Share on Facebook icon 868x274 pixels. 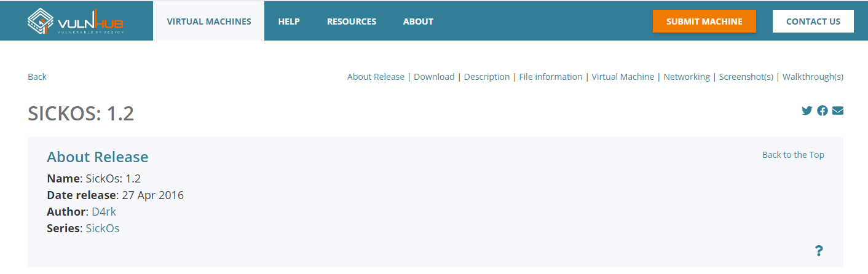click(823, 111)
